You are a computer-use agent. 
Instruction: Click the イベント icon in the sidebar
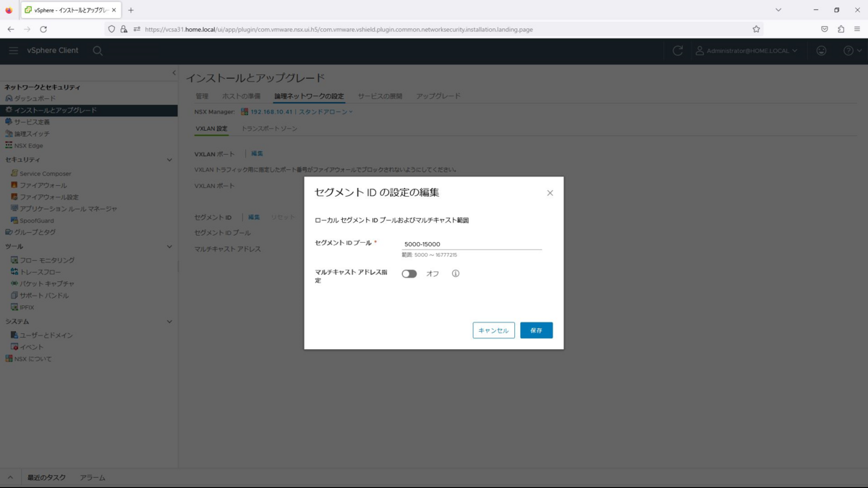point(14,347)
